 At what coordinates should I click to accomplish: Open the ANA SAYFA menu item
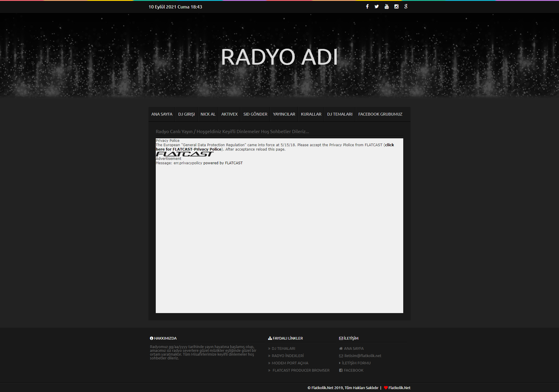[162, 114]
